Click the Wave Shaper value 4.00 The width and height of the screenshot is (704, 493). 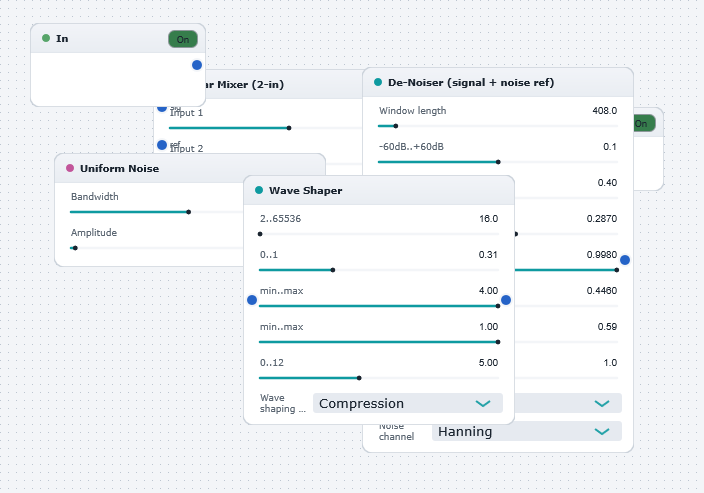tap(488, 291)
